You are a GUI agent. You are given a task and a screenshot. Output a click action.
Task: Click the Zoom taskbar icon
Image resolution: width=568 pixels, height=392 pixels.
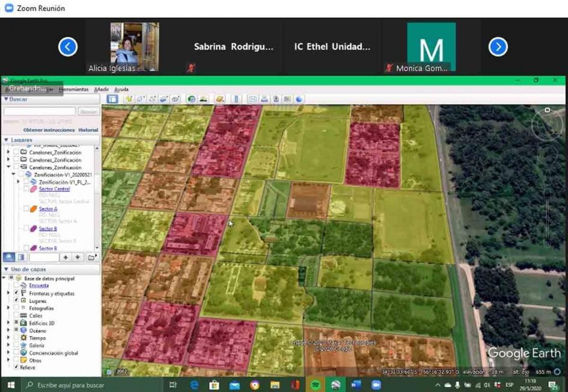(x=376, y=385)
